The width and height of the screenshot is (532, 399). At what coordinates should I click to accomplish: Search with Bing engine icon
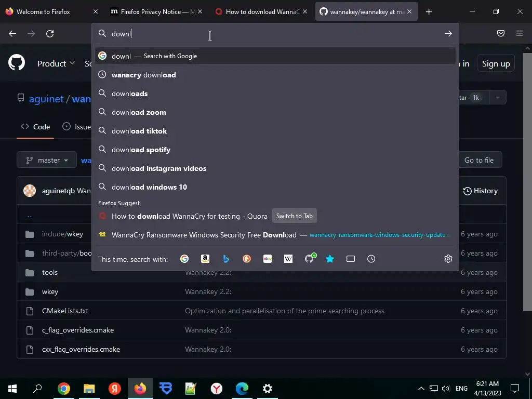226,259
